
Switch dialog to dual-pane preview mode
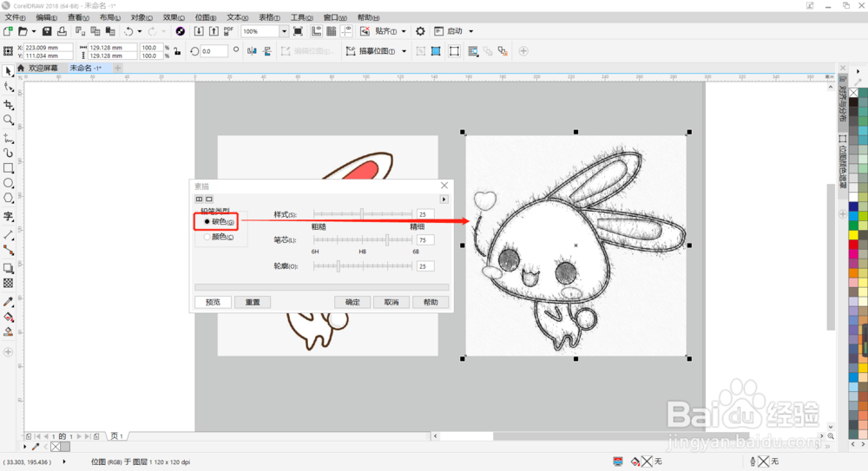point(200,200)
